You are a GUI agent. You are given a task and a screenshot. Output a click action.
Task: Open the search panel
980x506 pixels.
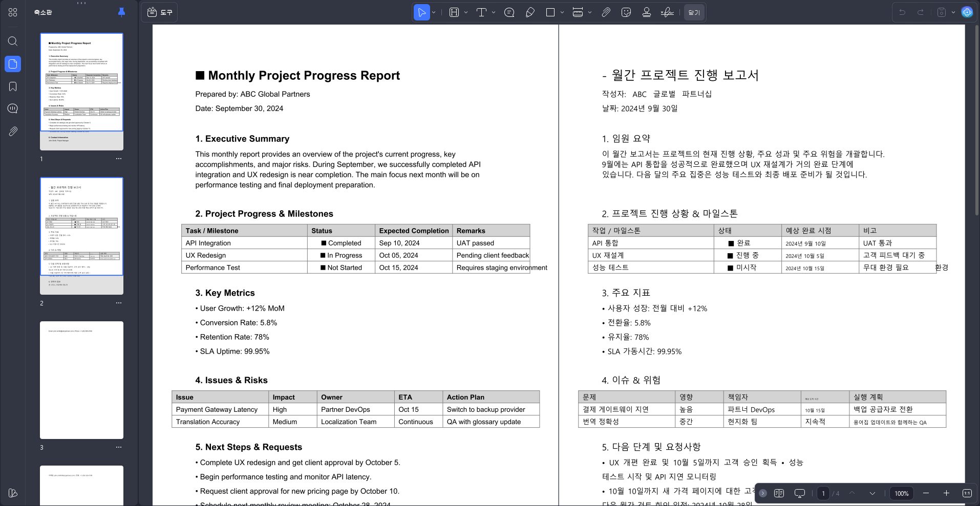click(13, 41)
